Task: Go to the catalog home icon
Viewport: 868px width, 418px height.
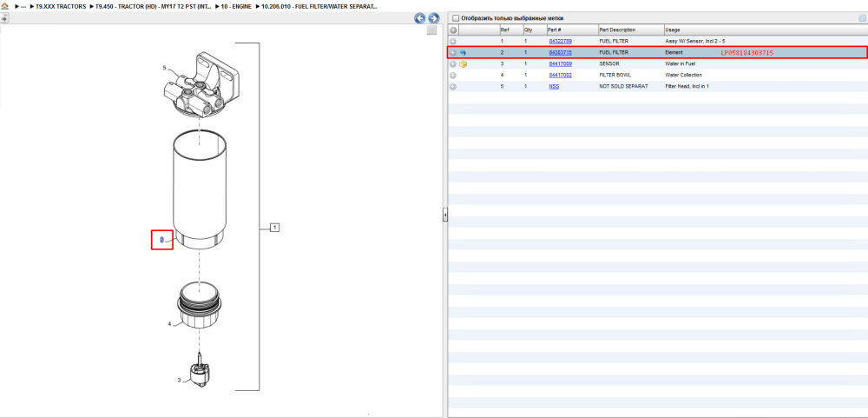Action: tap(5, 7)
